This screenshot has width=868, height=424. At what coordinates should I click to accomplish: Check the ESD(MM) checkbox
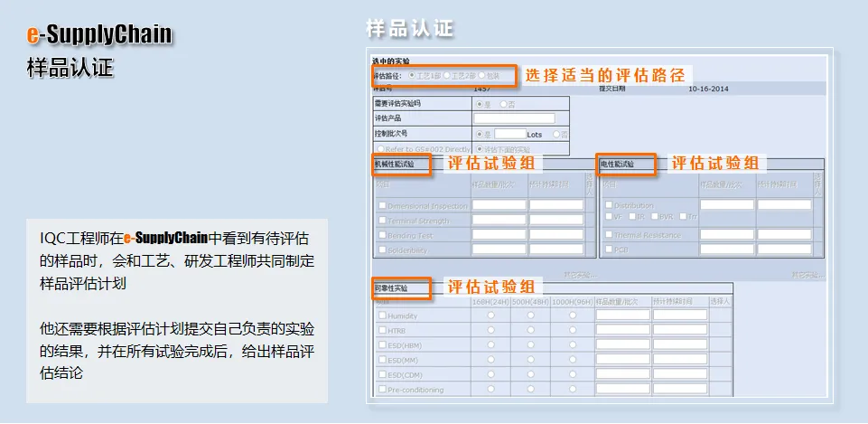[382, 360]
